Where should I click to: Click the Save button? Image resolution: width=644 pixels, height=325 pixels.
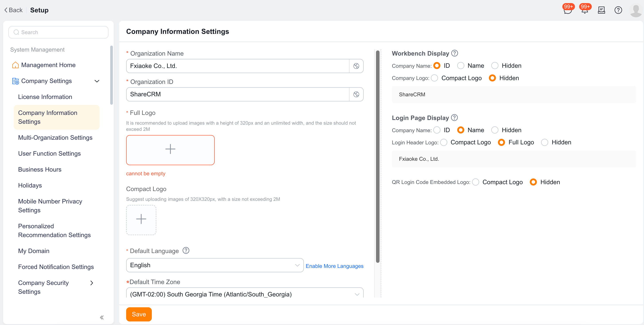point(139,314)
